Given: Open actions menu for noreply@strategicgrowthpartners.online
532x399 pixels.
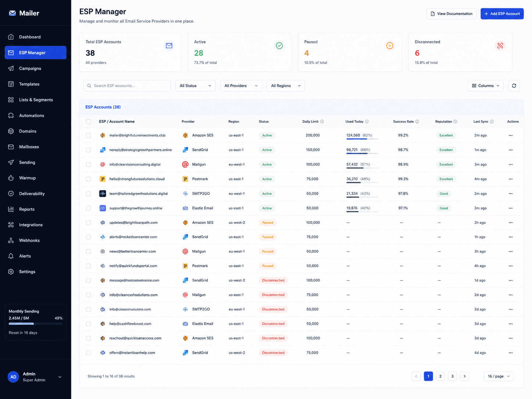Looking at the screenshot, I should pos(511,150).
